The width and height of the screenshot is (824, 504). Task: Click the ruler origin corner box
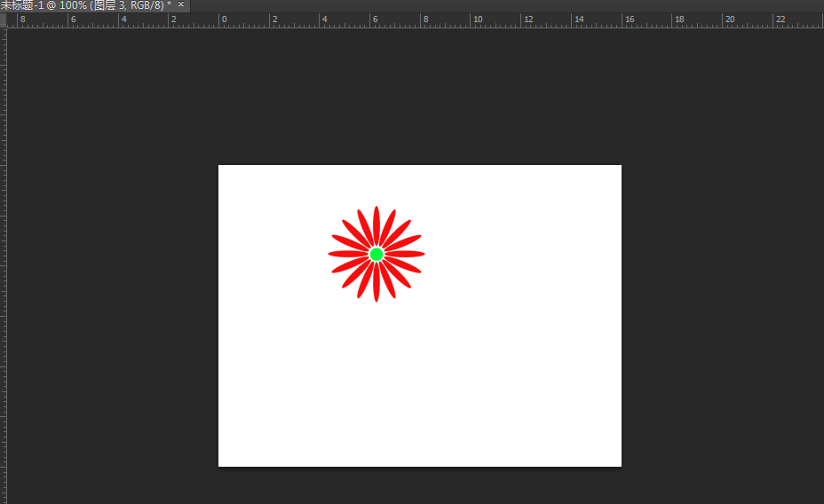(4, 20)
